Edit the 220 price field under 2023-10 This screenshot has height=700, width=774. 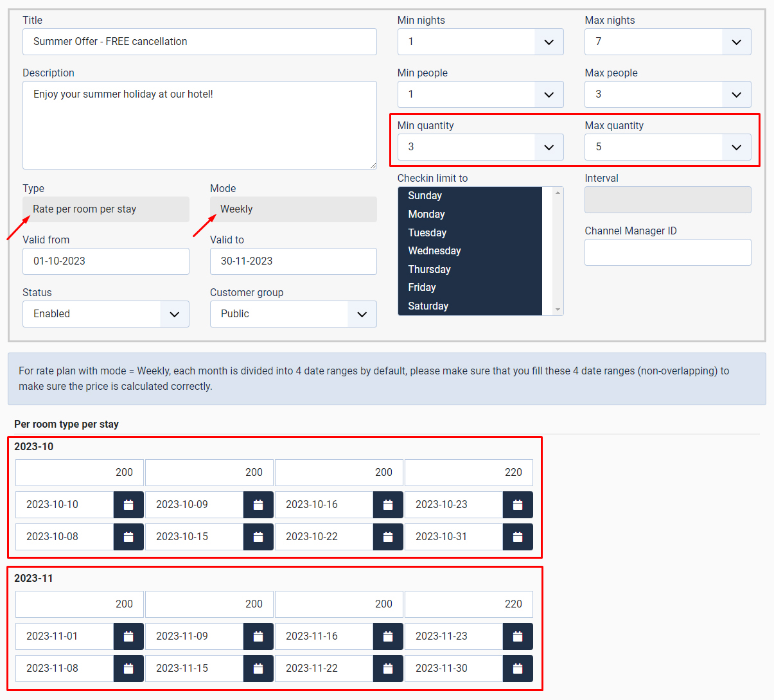[x=468, y=472]
